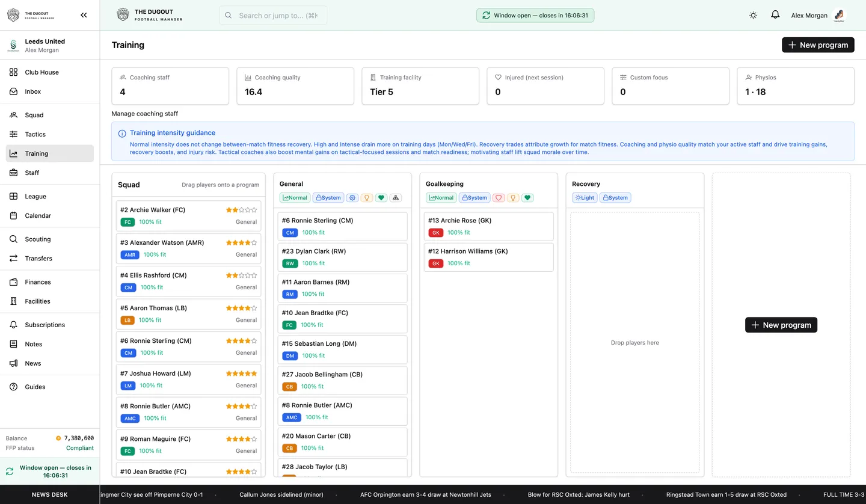Click Goalkeeping program Normal intensity badge
This screenshot has width=866, height=504.
[441, 198]
